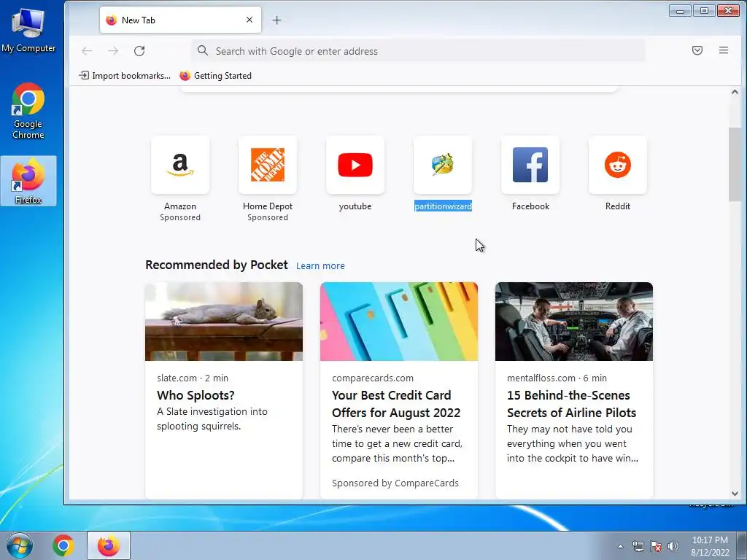747x560 pixels.
Task: Go forward using the forward arrow
Action: [113, 51]
